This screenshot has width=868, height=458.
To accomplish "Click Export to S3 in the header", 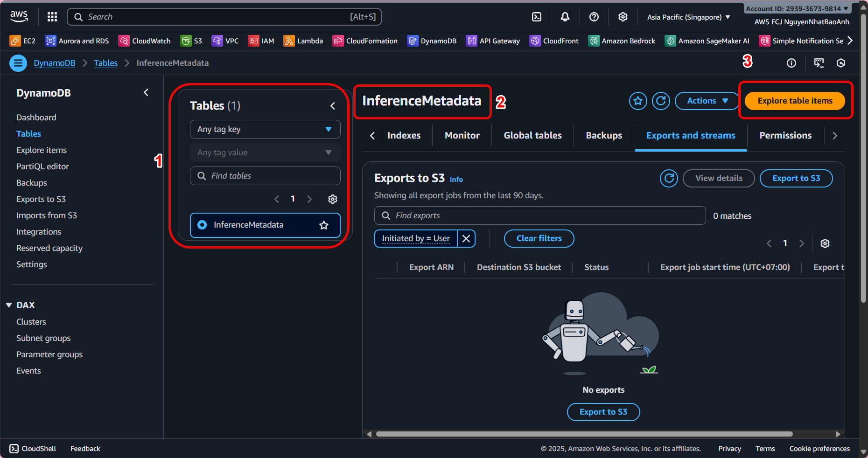I will coord(796,178).
